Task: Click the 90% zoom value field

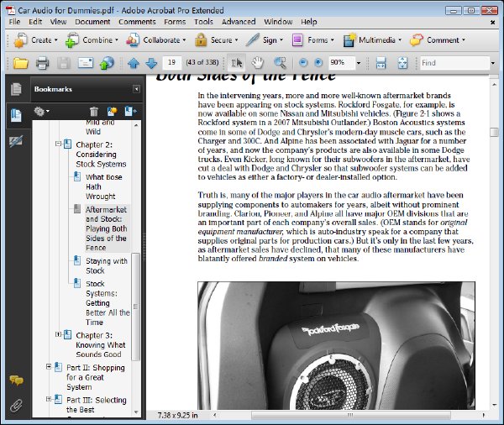Action: pos(342,63)
